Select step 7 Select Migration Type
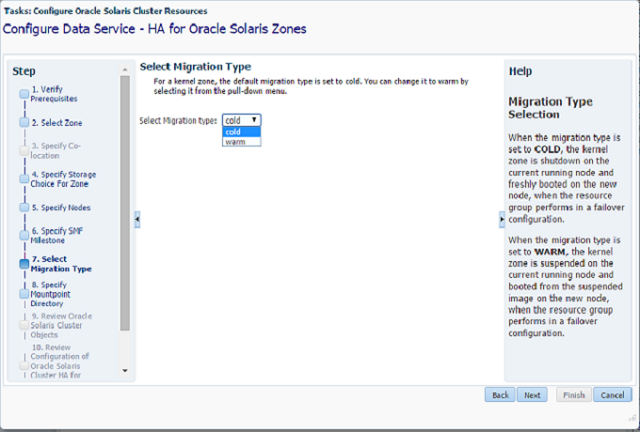This screenshot has width=640, height=432. (x=61, y=264)
